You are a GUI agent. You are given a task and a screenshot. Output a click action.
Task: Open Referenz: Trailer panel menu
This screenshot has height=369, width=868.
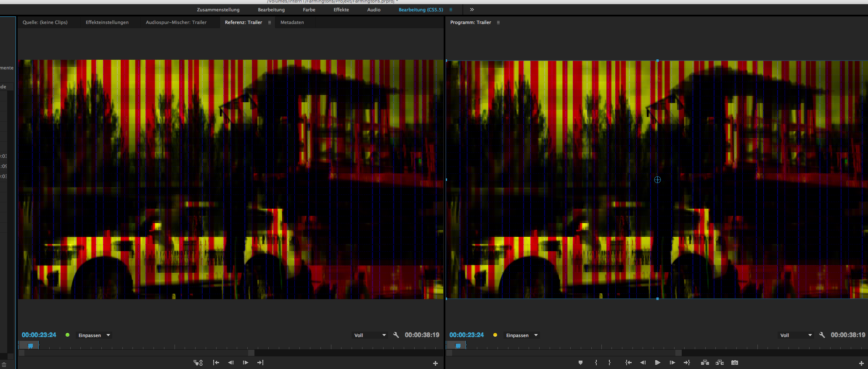270,22
